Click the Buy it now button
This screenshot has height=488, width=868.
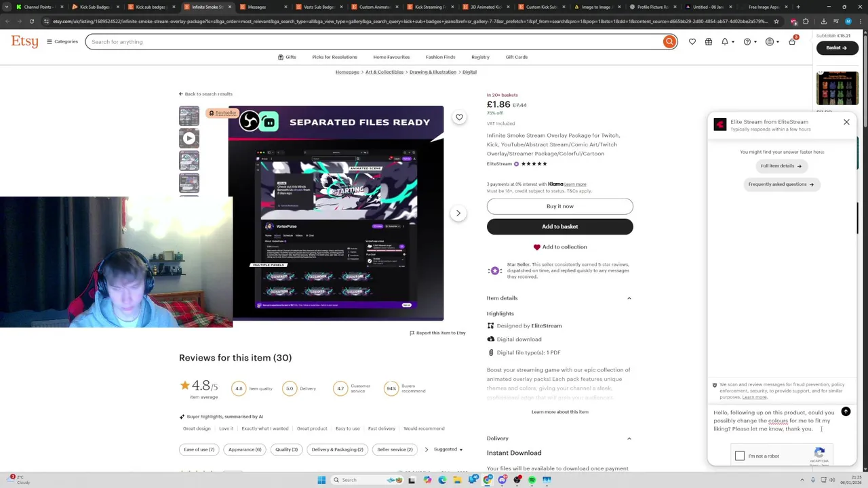(559, 206)
